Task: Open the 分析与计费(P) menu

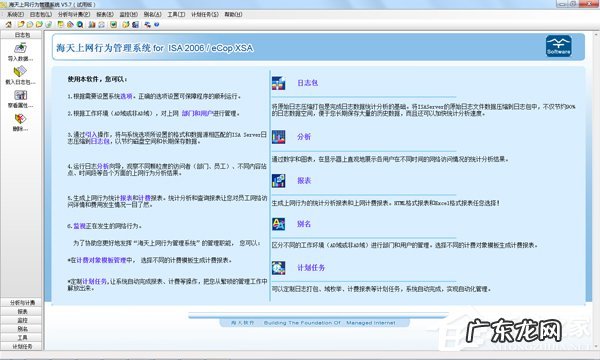Action: (x=74, y=14)
